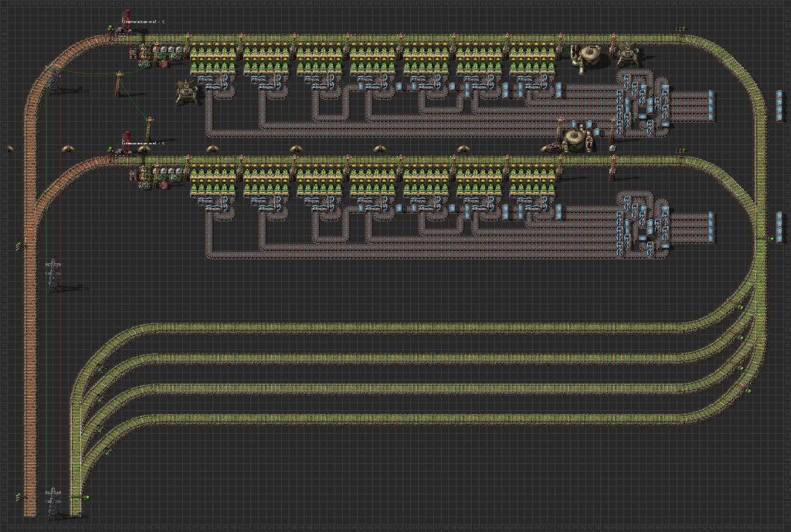Image resolution: width=791 pixels, height=532 pixels.
Task: Click the rail signal at the upper track's right curve start
Action: pyautogui.click(x=681, y=30)
